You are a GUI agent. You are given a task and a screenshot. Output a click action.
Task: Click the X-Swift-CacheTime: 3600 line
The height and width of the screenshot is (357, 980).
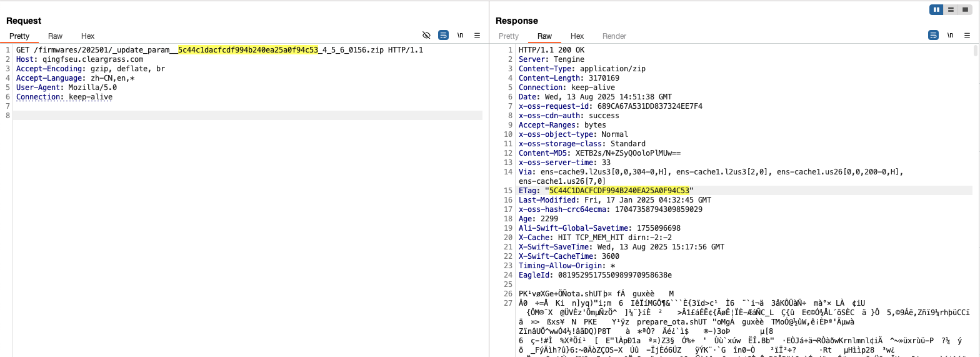(569, 256)
